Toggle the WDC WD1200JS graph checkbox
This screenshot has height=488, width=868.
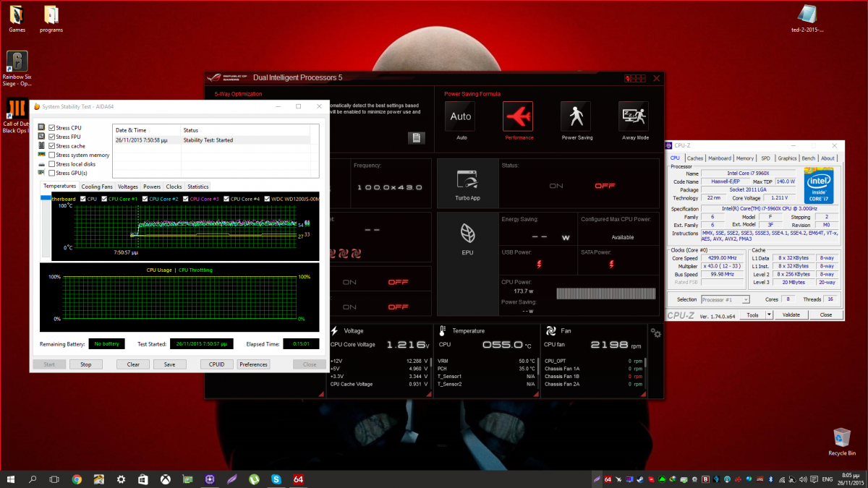tap(268, 199)
